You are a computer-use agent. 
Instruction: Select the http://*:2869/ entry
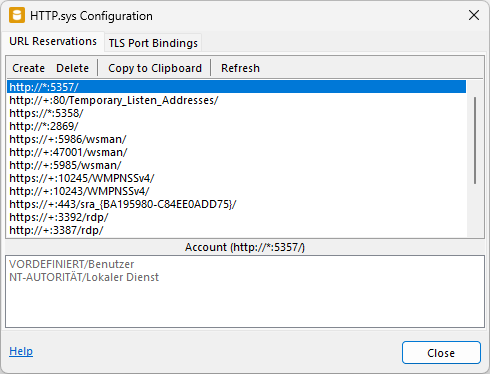click(236, 126)
